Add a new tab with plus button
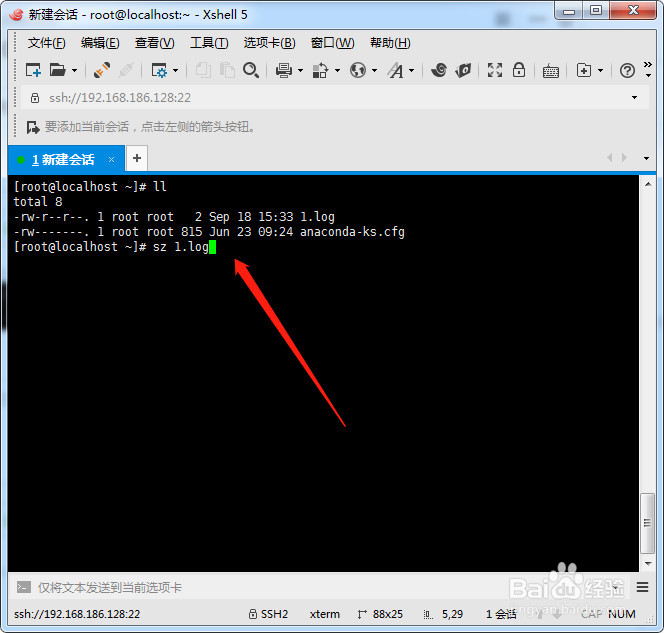Screen dimensions: 664x633 click(x=137, y=158)
